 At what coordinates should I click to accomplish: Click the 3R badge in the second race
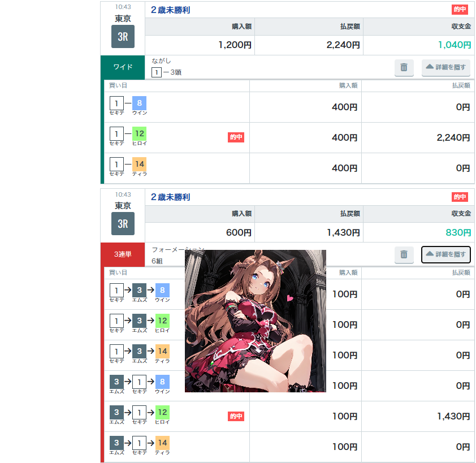[x=123, y=224]
